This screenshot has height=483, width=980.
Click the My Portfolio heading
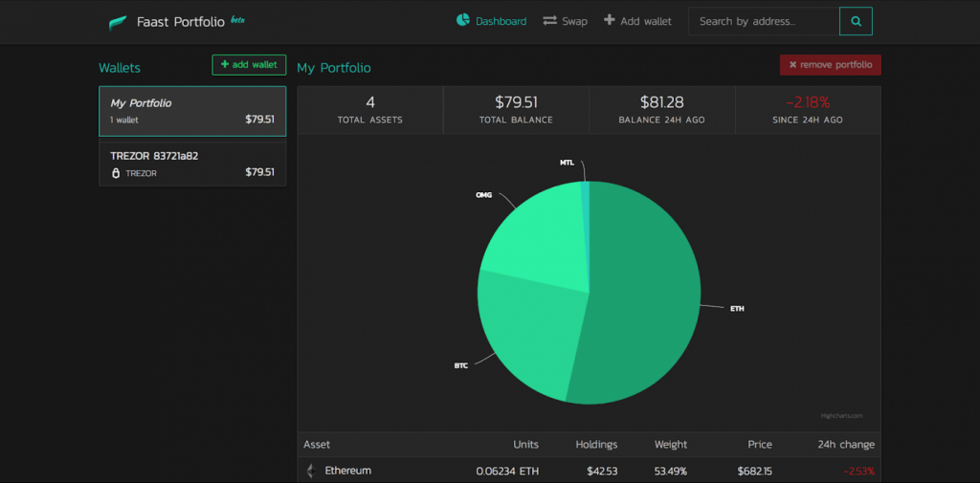(334, 68)
